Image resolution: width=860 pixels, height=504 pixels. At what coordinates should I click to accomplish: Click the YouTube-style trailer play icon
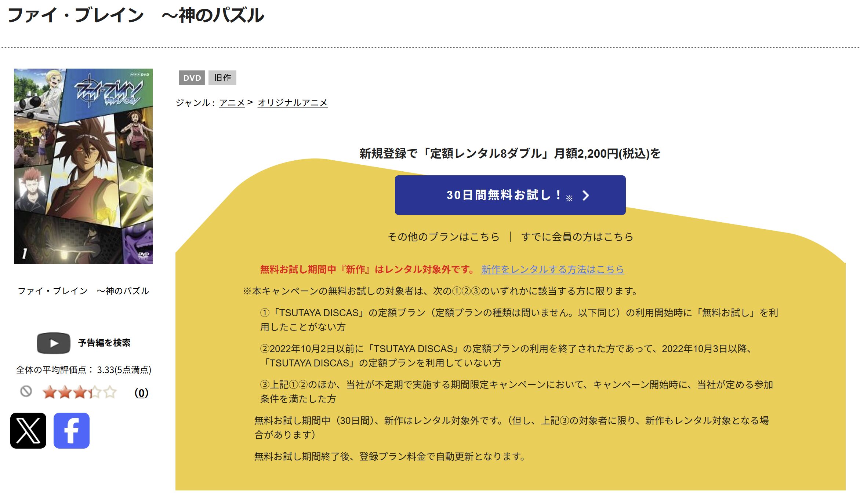tap(54, 343)
